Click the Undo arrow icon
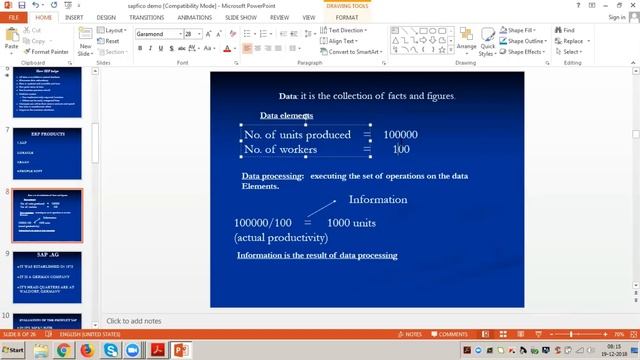Screen dimensions: 640x360 click(x=36, y=5)
